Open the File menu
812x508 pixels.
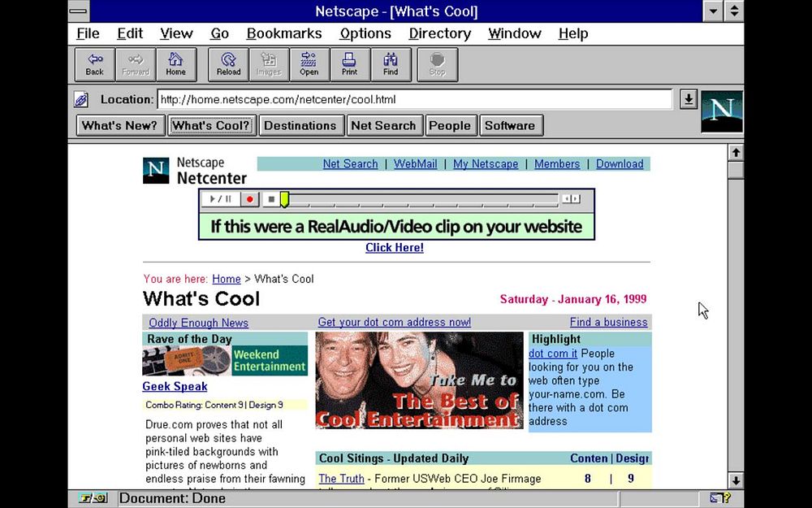(88, 33)
